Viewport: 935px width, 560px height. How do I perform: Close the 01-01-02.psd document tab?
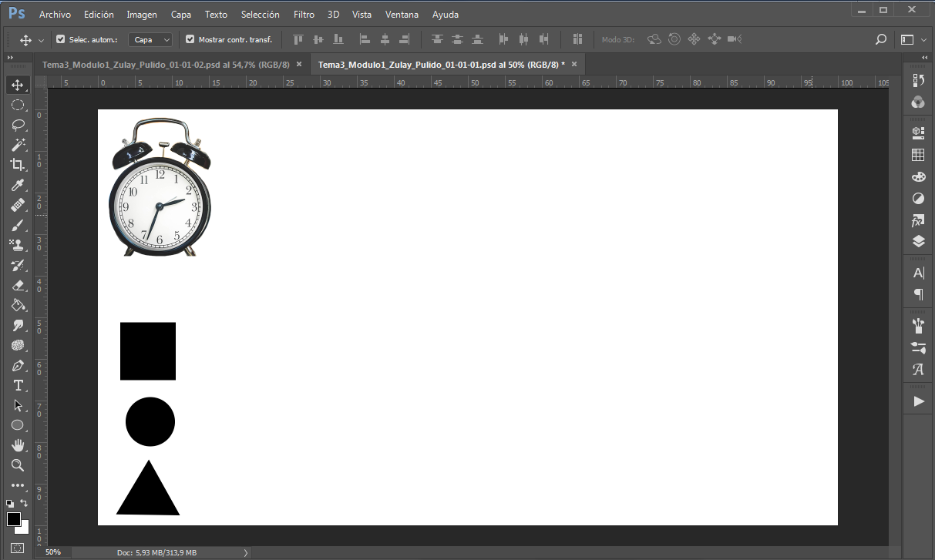pos(298,65)
